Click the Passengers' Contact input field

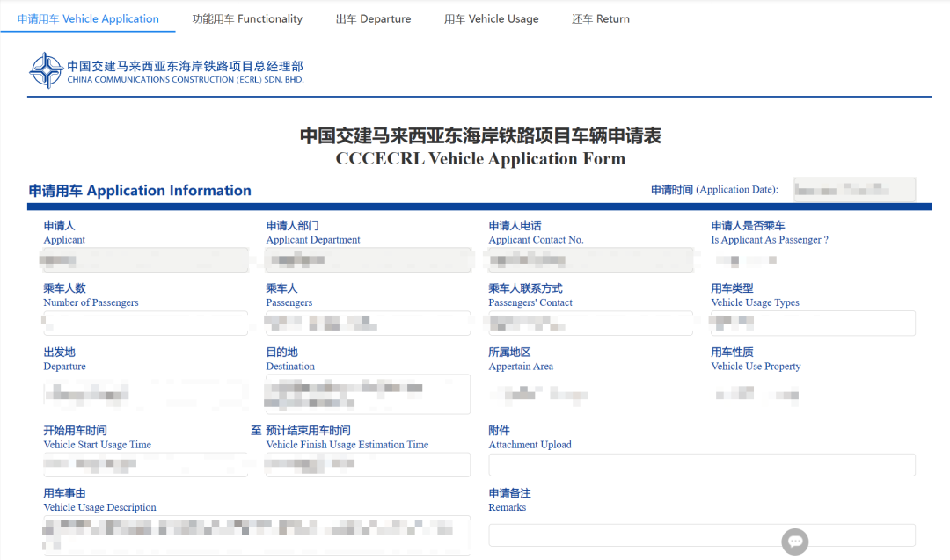point(591,323)
